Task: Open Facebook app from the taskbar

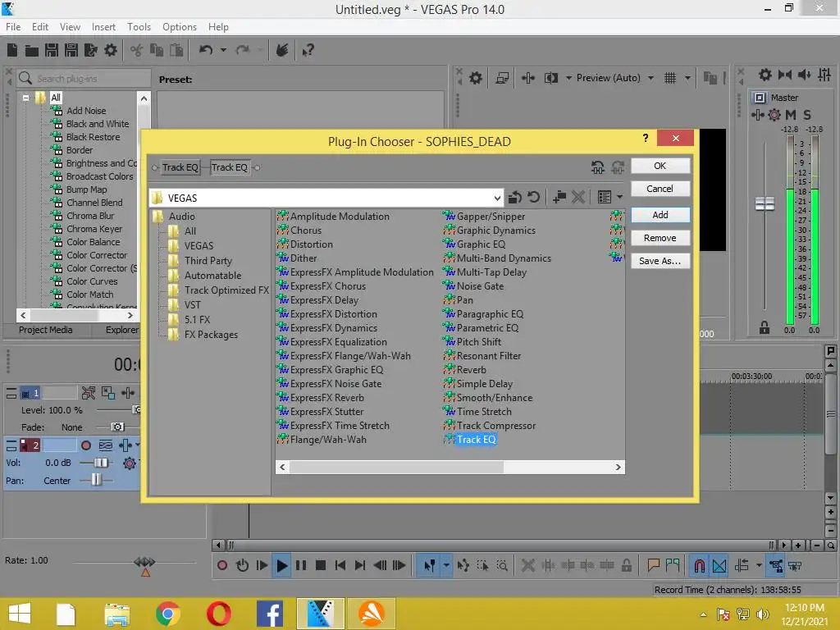Action: [269, 614]
